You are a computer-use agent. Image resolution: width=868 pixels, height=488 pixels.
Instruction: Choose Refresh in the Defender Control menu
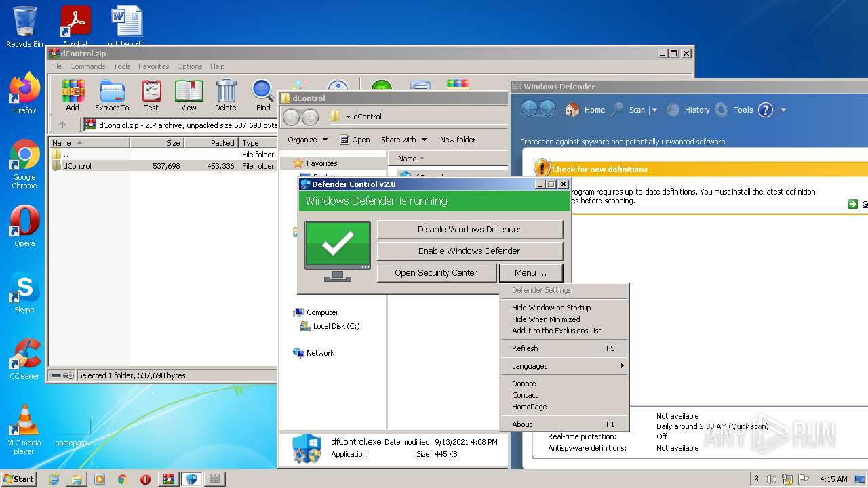(564, 348)
